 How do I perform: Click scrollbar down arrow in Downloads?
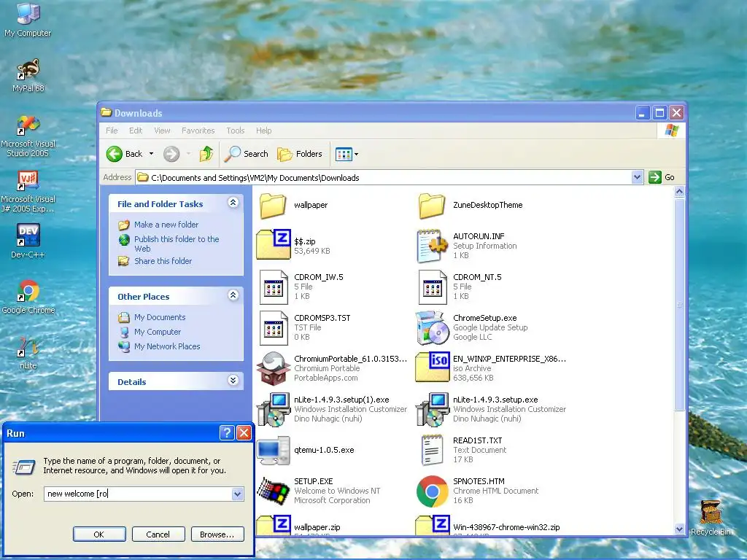pos(679,529)
